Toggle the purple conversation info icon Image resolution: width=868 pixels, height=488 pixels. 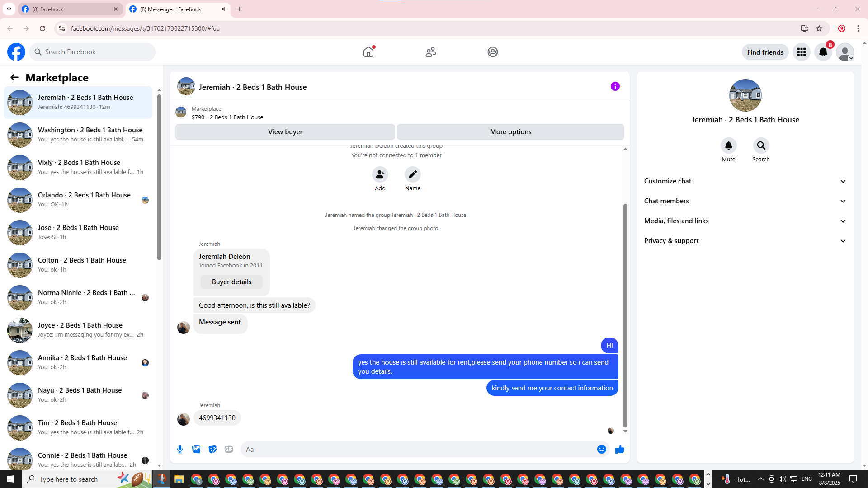615,86
